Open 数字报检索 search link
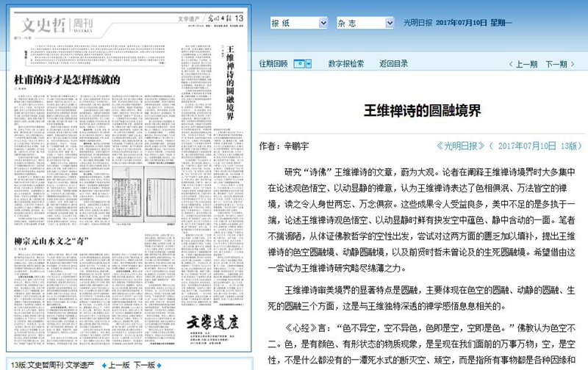 [x=345, y=64]
